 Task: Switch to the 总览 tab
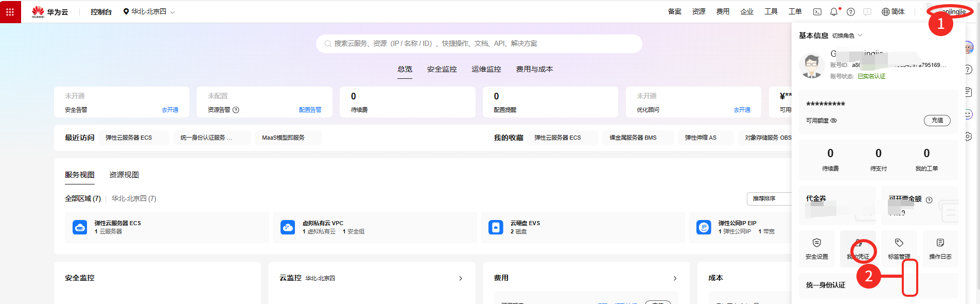[405, 69]
